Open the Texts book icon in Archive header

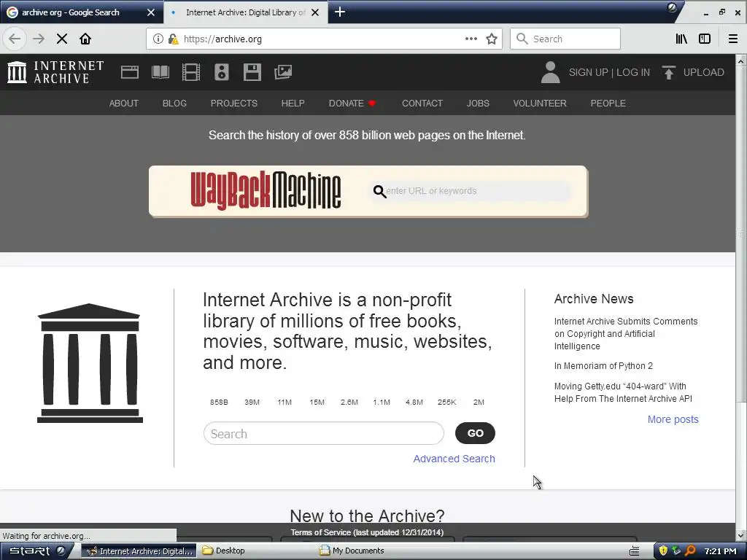click(x=160, y=72)
